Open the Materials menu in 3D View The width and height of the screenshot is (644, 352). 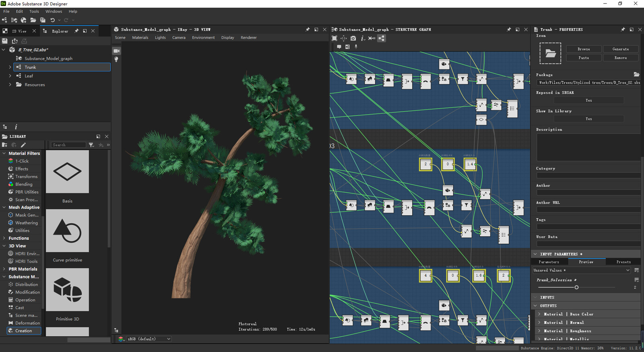click(140, 37)
